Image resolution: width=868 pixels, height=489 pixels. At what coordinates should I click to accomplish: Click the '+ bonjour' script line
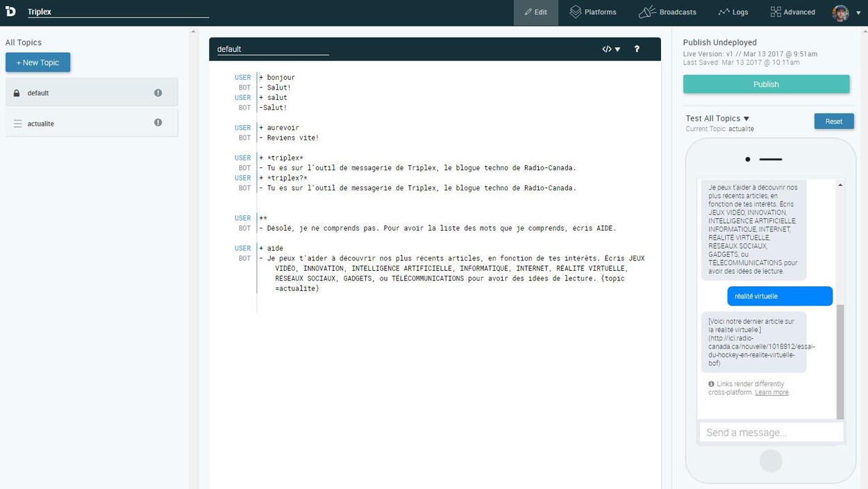277,78
